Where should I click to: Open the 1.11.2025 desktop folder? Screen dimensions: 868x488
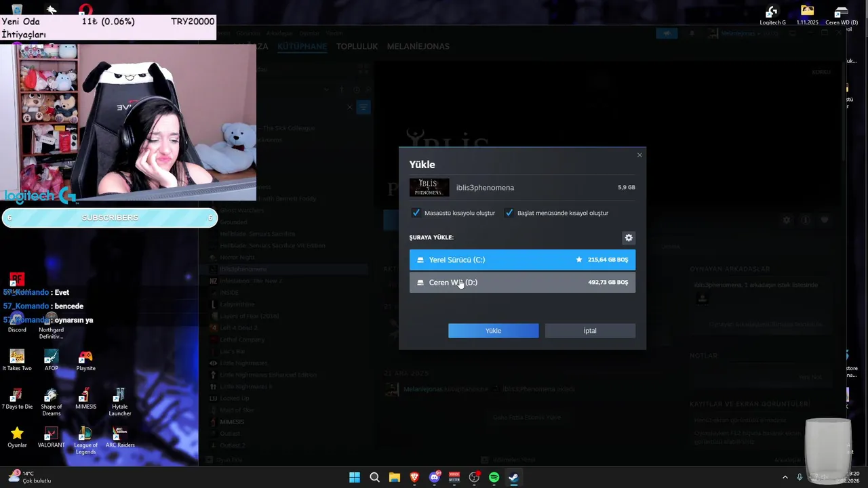point(807,15)
